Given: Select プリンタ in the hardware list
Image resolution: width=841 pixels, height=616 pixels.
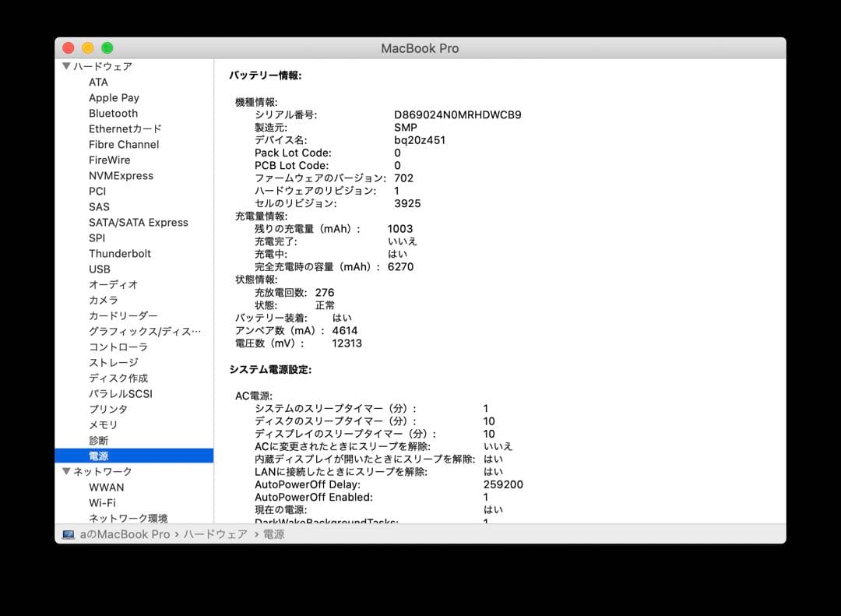Looking at the screenshot, I should pyautogui.click(x=107, y=409).
